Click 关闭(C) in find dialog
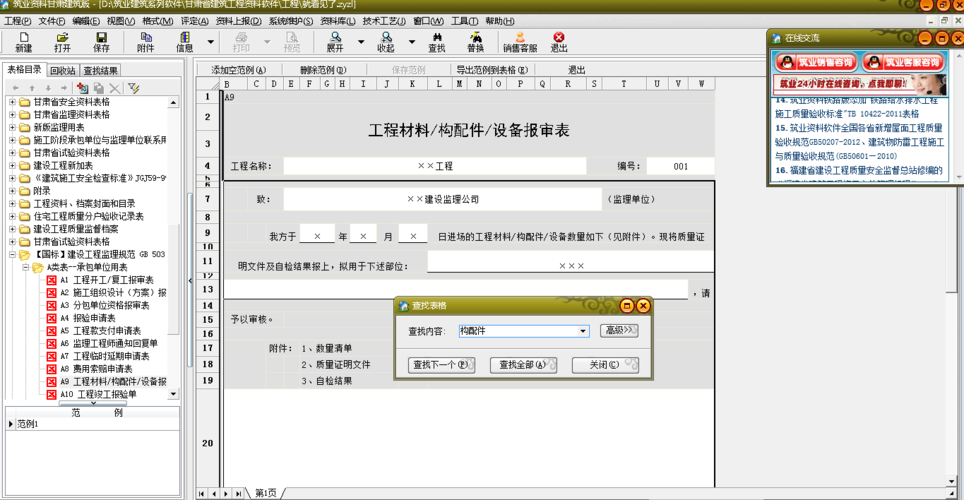This screenshot has width=964, height=500. [605, 365]
